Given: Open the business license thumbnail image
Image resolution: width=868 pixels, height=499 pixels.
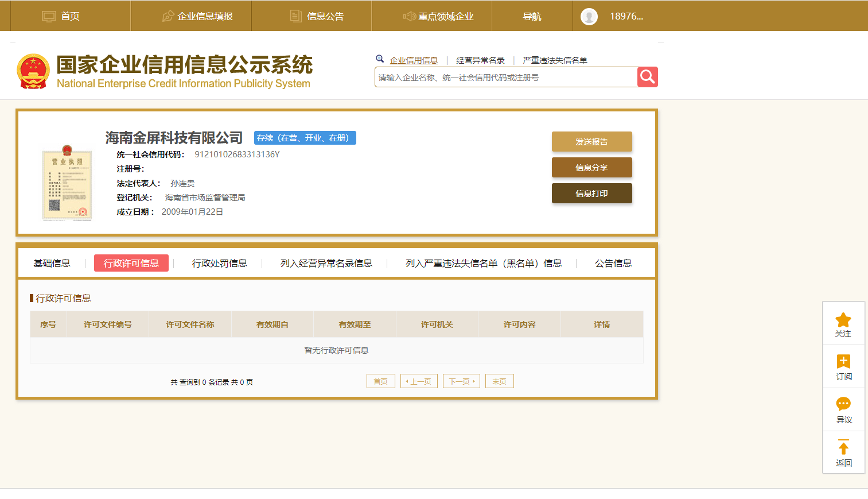Looking at the screenshot, I should tap(67, 183).
